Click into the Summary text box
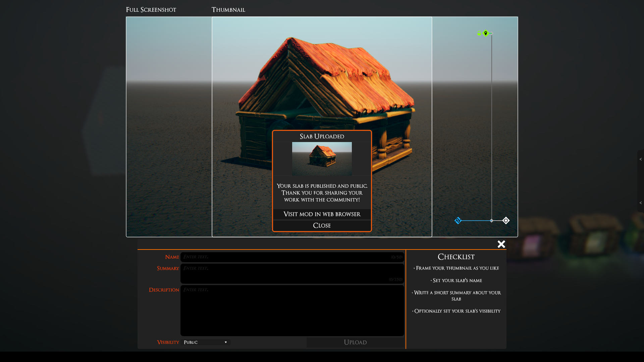Screen dimensions: 644x362 coord(292,273)
